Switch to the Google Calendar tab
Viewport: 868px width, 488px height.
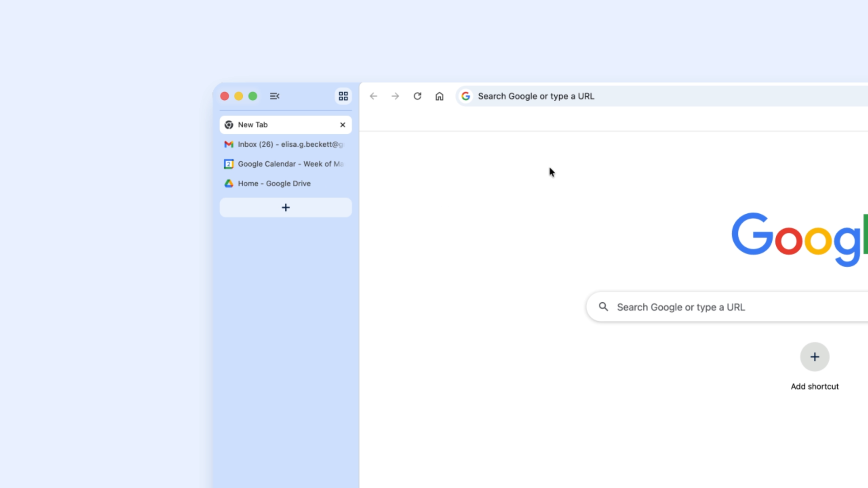pyautogui.click(x=285, y=164)
